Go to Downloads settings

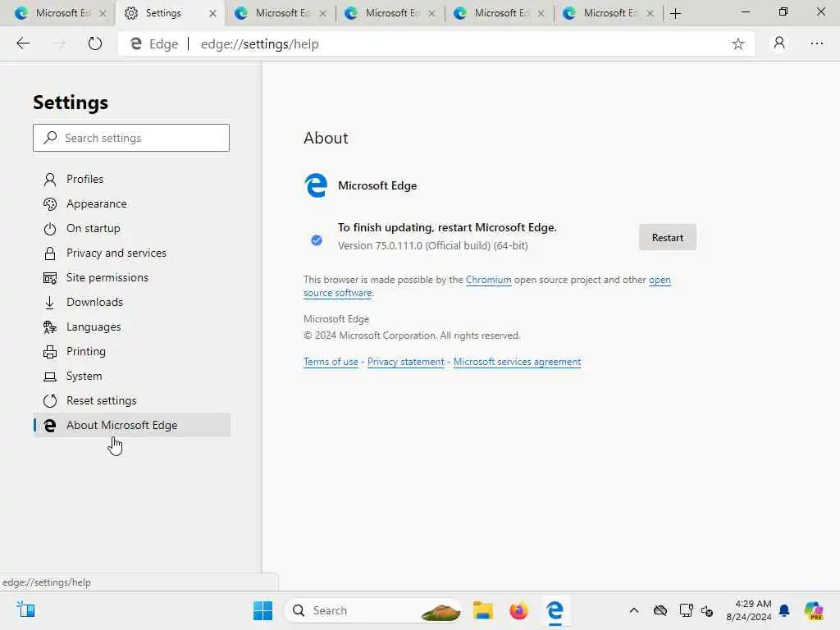point(132,303)
